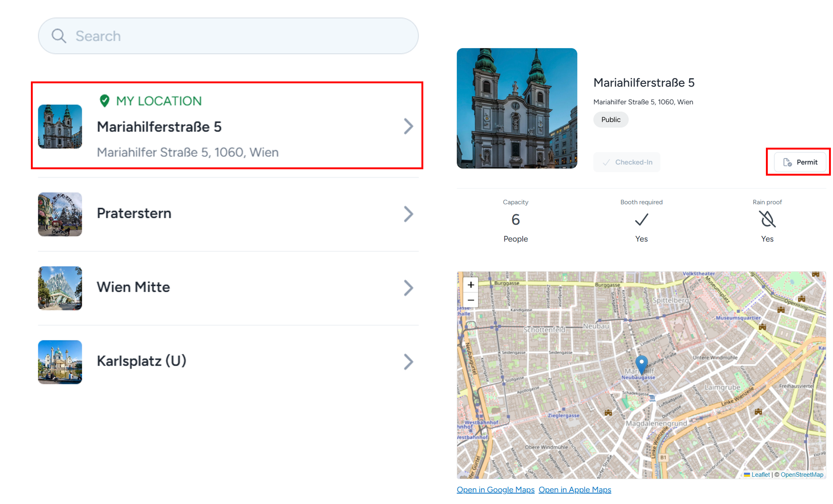Screen dimensions: 833x504
Task: Expand the Wien Mitte row chevron
Action: click(408, 288)
